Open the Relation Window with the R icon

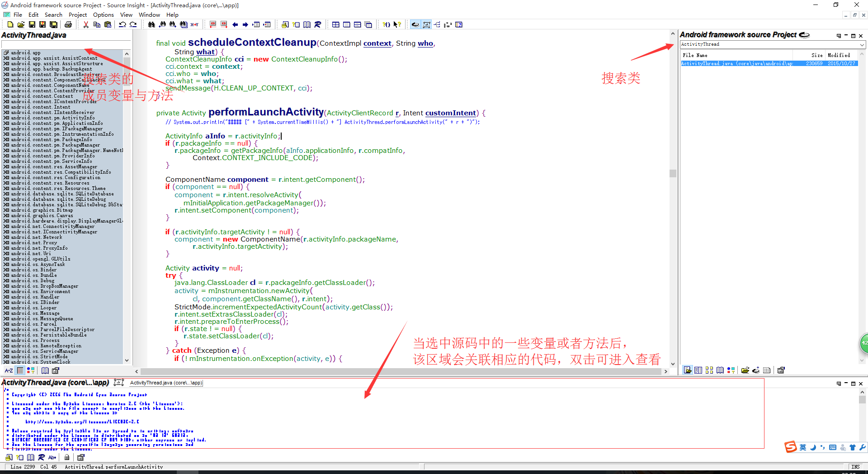pos(318,24)
